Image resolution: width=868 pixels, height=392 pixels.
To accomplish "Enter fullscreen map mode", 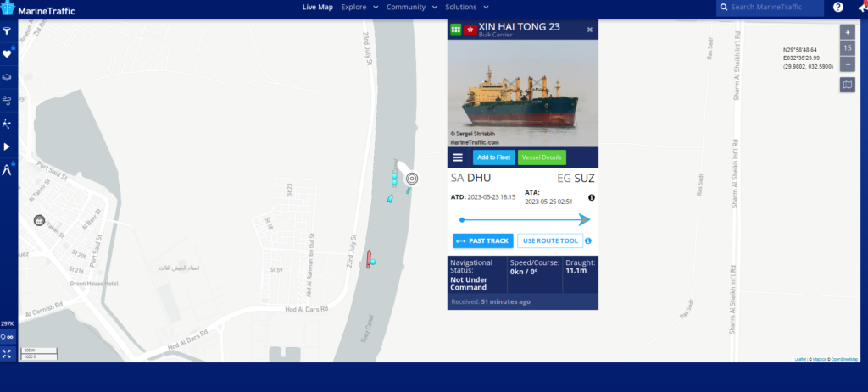I will (x=7, y=353).
